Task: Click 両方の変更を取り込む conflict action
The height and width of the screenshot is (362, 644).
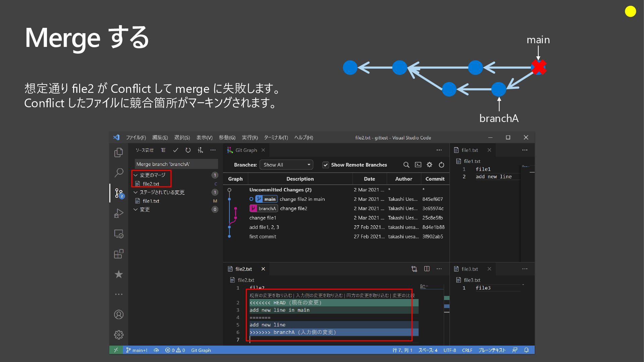Action: [367, 295]
